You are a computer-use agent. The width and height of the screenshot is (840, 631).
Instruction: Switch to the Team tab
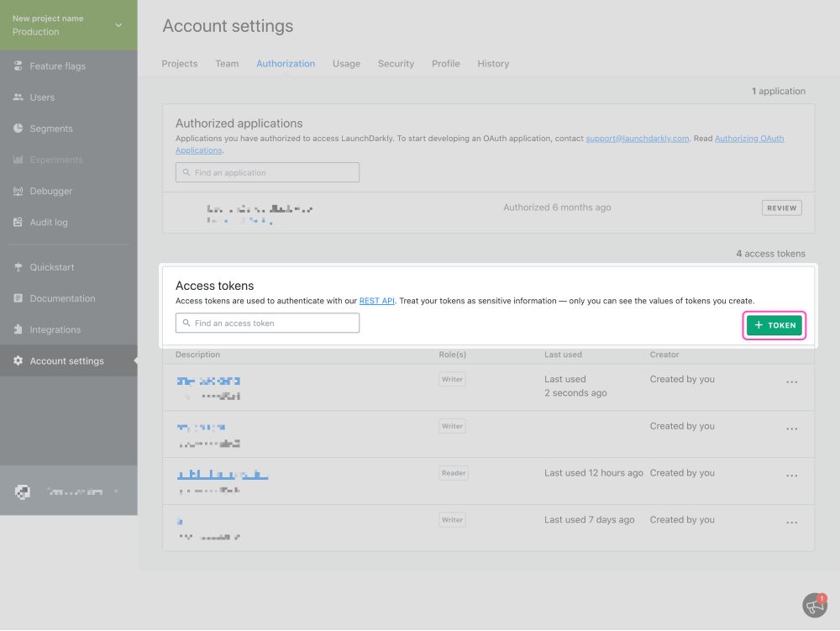click(x=227, y=63)
